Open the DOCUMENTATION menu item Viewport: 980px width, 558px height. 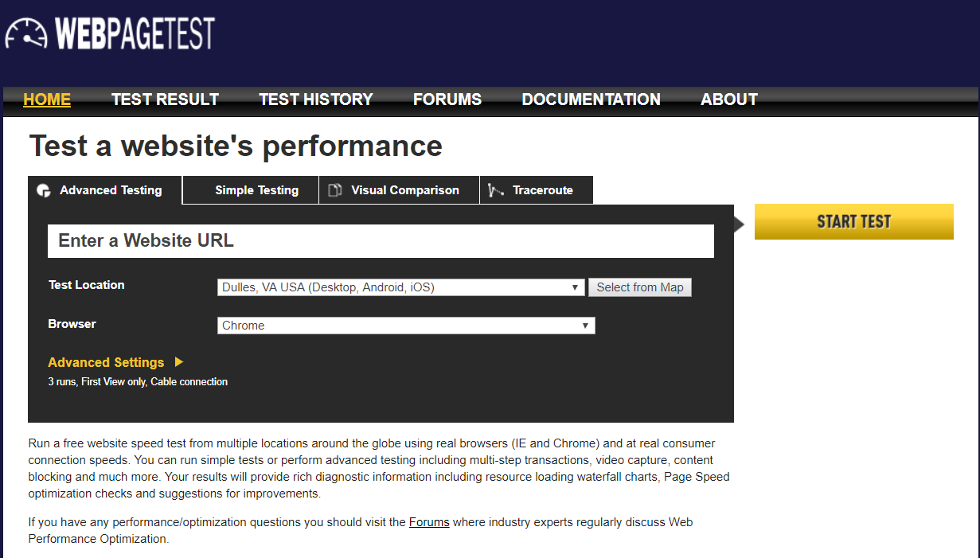(x=591, y=100)
